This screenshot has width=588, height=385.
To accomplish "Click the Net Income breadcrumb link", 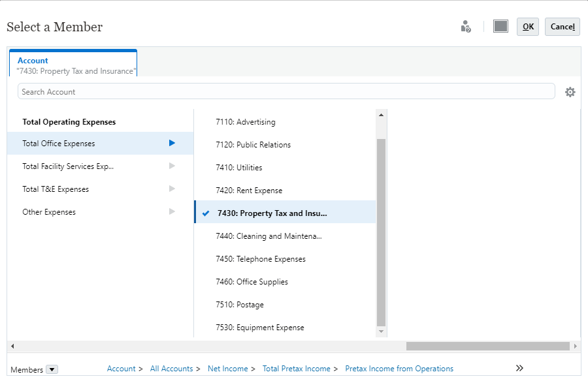I will [x=227, y=369].
